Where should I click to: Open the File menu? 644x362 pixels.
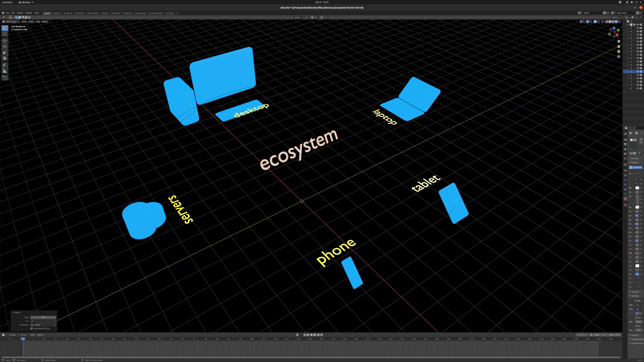[x=8, y=13]
